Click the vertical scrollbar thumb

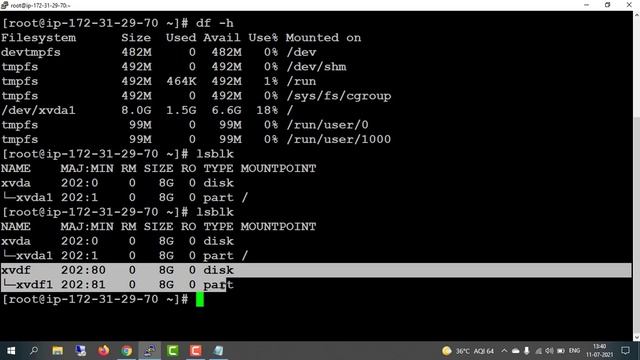[636, 224]
